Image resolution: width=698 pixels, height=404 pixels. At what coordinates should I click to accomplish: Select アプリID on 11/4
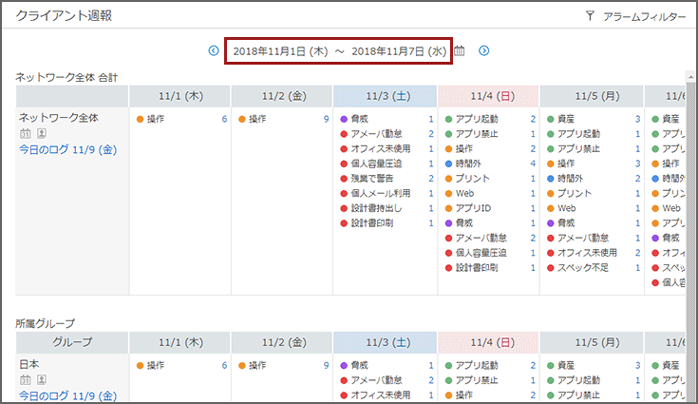coord(473,208)
